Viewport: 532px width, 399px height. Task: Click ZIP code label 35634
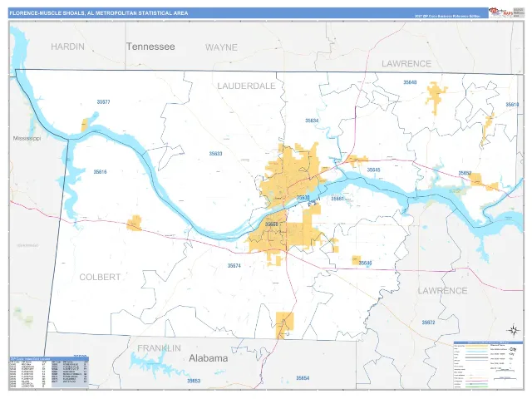[312, 121]
